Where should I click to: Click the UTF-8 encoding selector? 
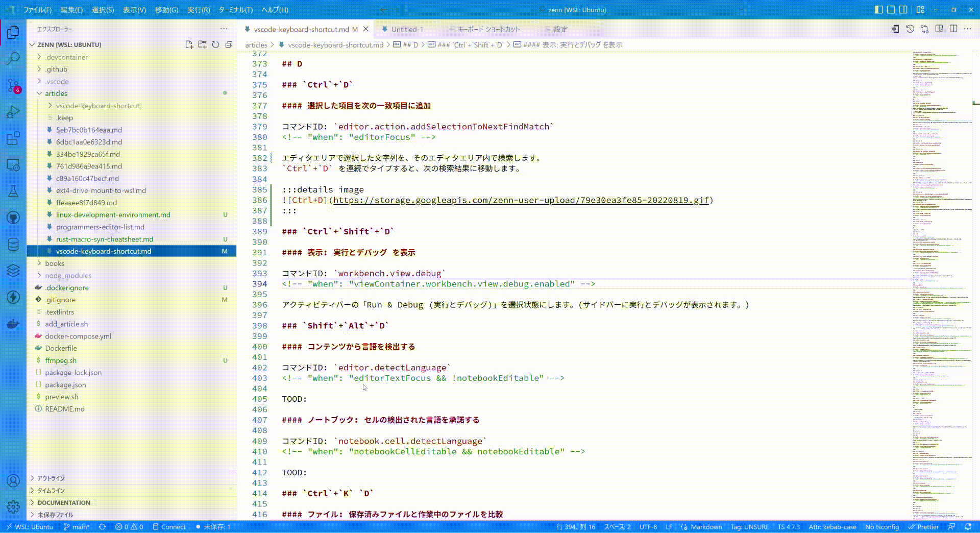coord(648,527)
